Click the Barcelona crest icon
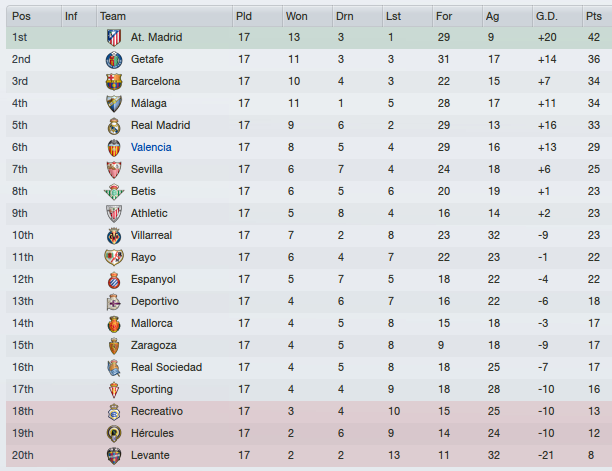This screenshot has height=471, width=612. 114,82
